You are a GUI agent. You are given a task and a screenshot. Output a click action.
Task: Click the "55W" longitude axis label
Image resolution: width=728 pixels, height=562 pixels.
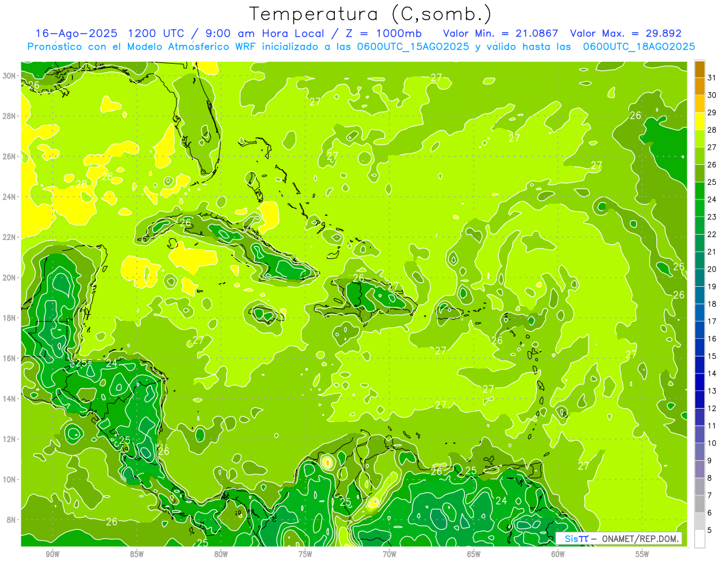point(642,554)
